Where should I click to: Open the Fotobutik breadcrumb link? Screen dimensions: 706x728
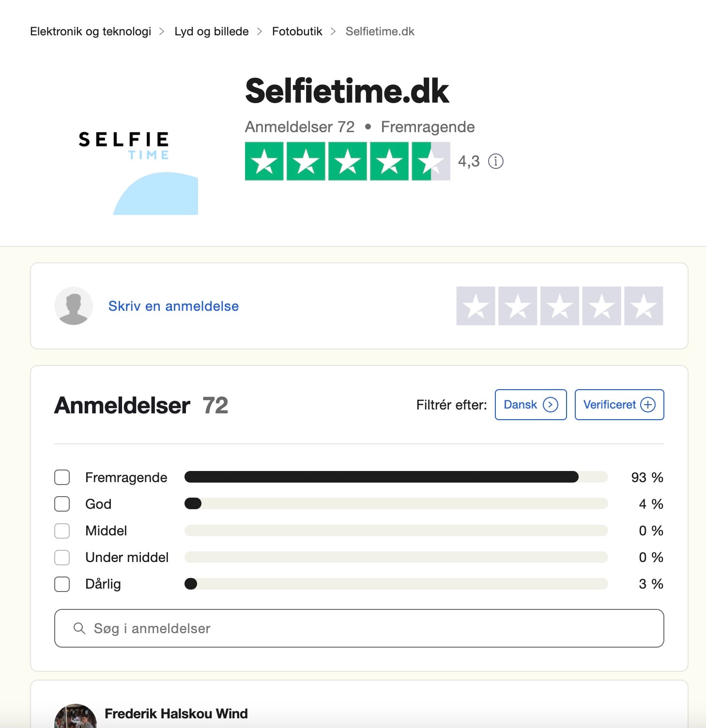pos(297,31)
